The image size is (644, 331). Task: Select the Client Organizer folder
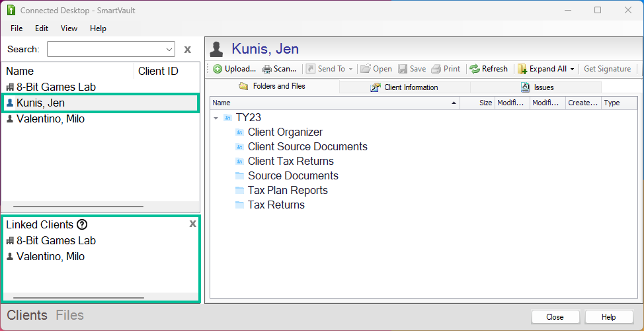285,132
